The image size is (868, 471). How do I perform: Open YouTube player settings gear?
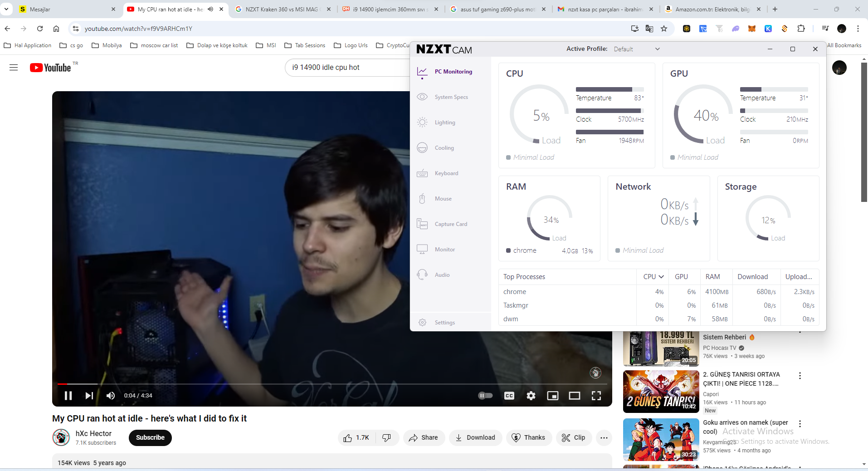(531, 396)
